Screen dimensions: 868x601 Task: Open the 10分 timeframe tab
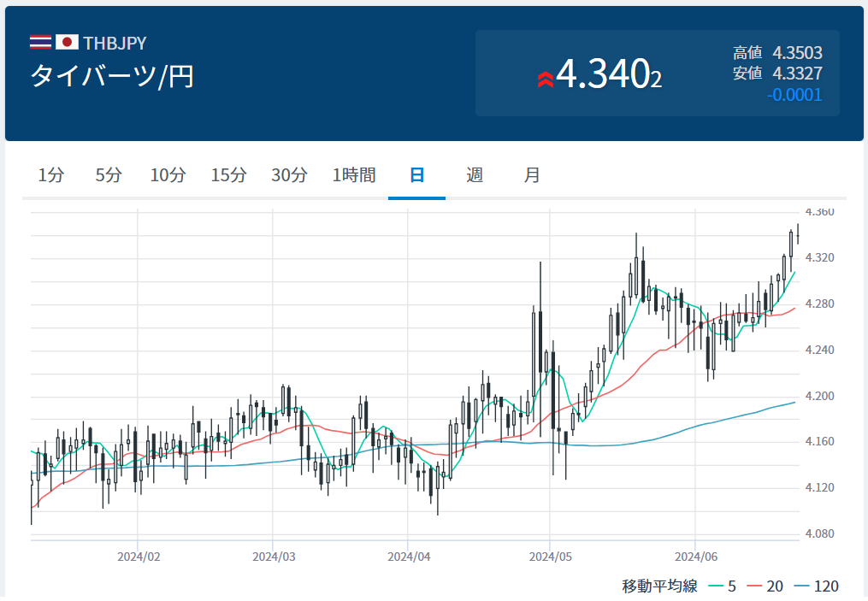pyautogui.click(x=168, y=175)
